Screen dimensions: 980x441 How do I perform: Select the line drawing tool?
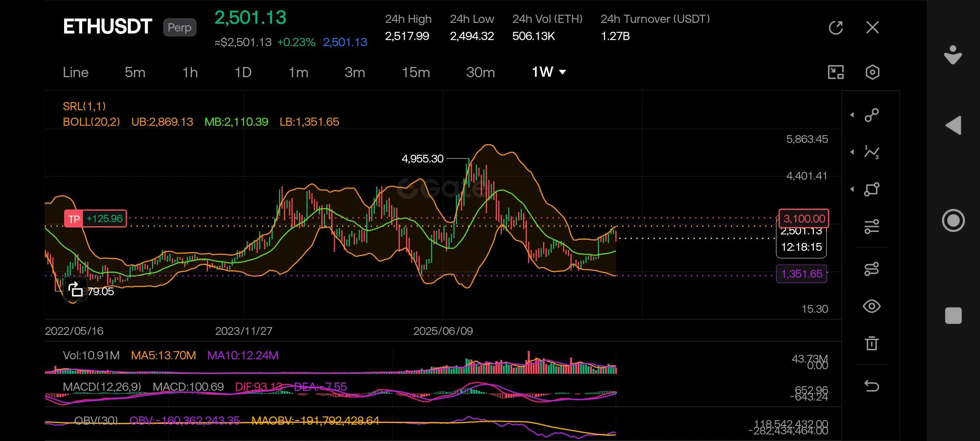click(872, 115)
